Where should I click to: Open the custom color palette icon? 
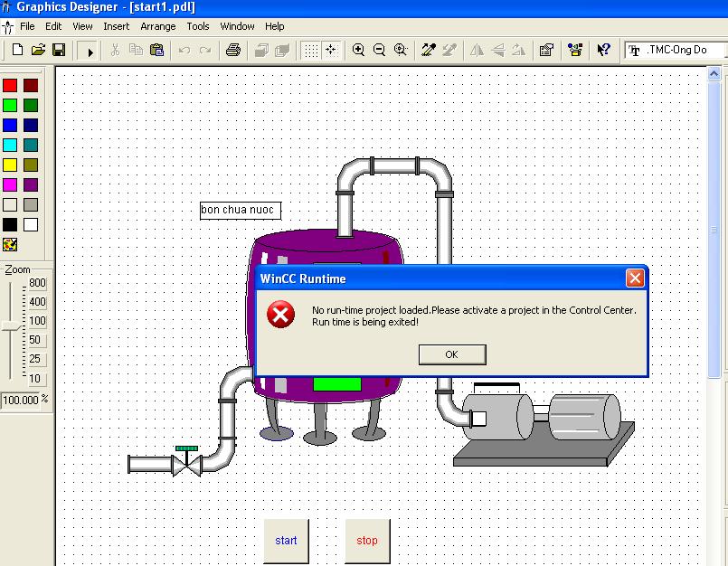tap(10, 244)
